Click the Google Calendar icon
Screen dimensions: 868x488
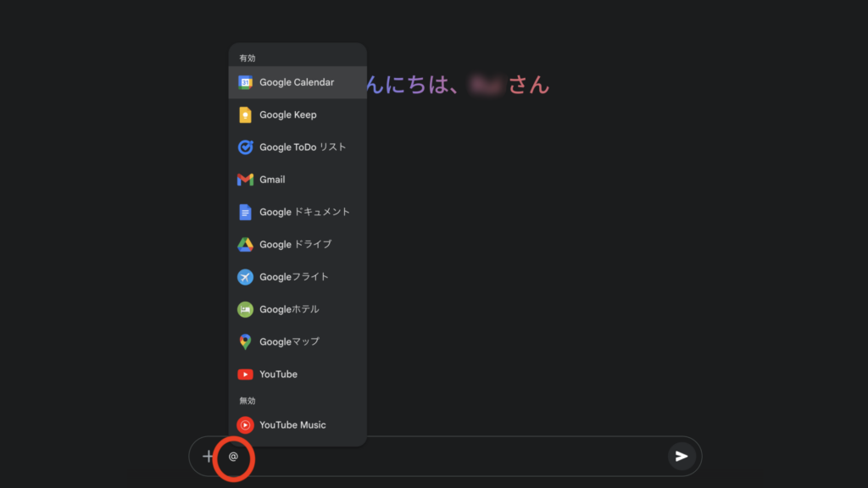click(245, 82)
